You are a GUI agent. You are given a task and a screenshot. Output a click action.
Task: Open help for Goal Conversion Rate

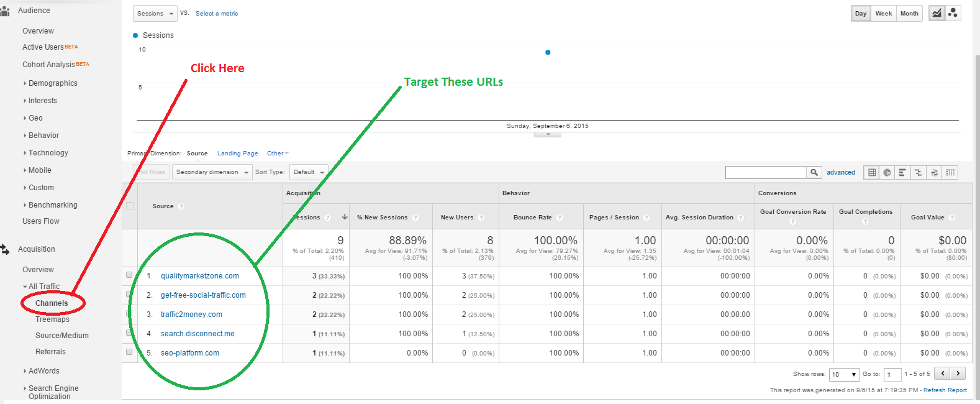[792, 221]
